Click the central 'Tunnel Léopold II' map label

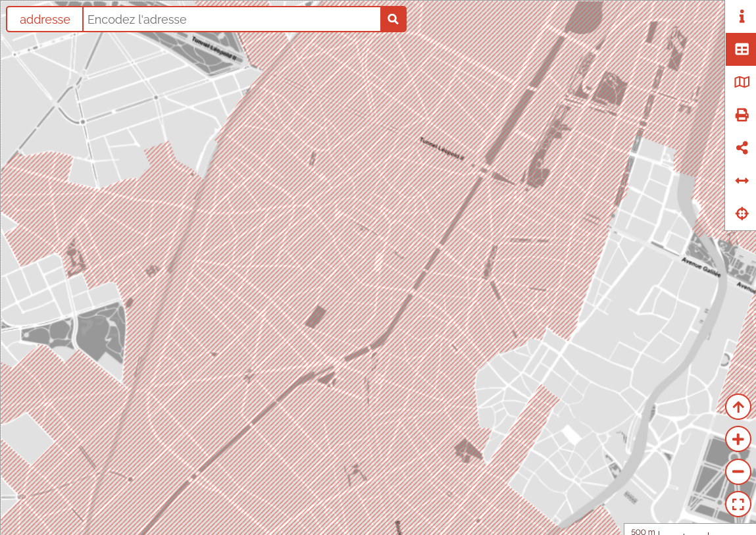tap(442, 149)
